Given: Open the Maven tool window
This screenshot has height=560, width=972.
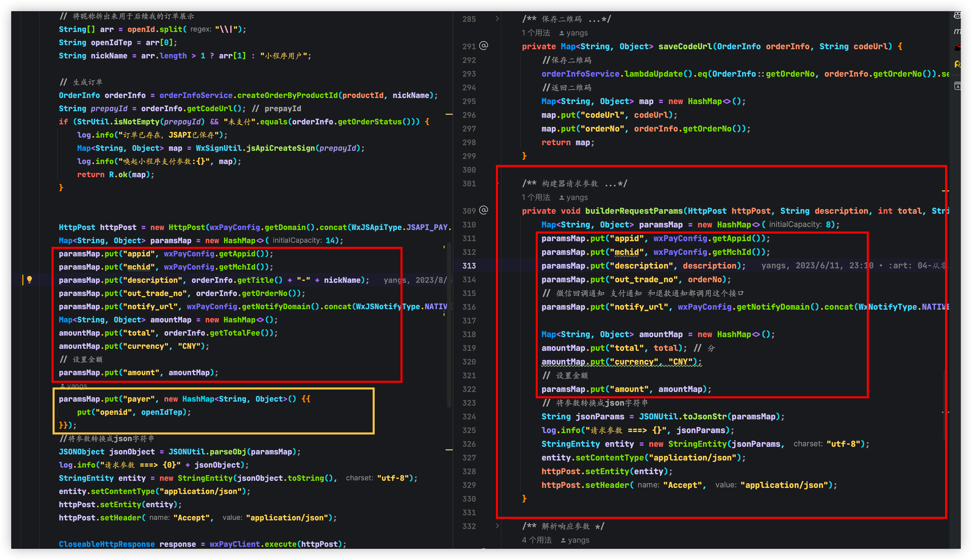Looking at the screenshot, I should pyautogui.click(x=957, y=31).
